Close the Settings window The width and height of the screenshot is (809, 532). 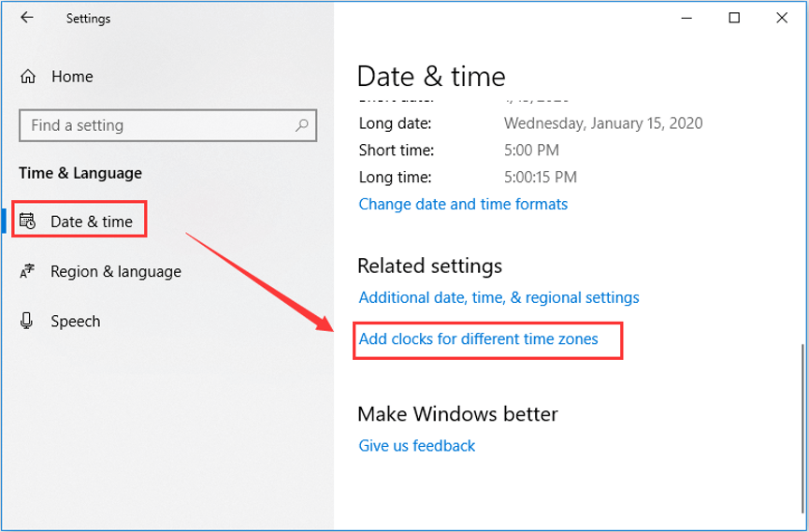click(782, 18)
